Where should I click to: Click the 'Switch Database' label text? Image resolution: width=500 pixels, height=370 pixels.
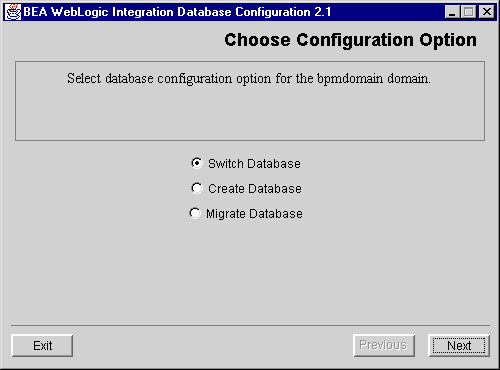[x=254, y=164]
